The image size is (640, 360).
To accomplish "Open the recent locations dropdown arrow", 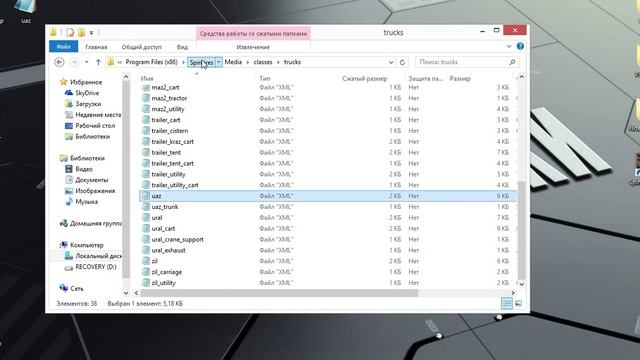I will click(87, 62).
